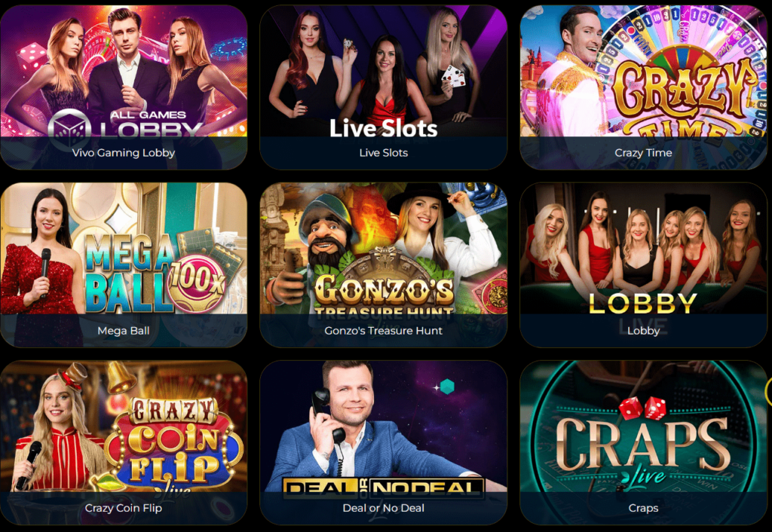Open the Vivo Gaming Lobby tile
Viewport: 772px width, 532px height.
coord(123,87)
